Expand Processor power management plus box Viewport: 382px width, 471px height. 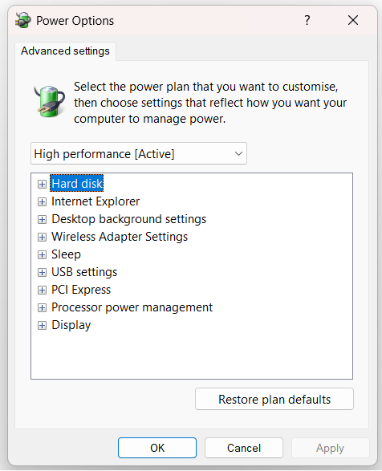click(42, 308)
